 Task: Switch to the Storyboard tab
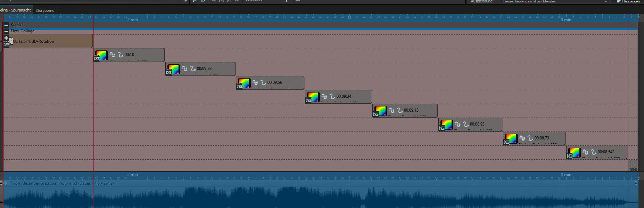pyautogui.click(x=45, y=10)
